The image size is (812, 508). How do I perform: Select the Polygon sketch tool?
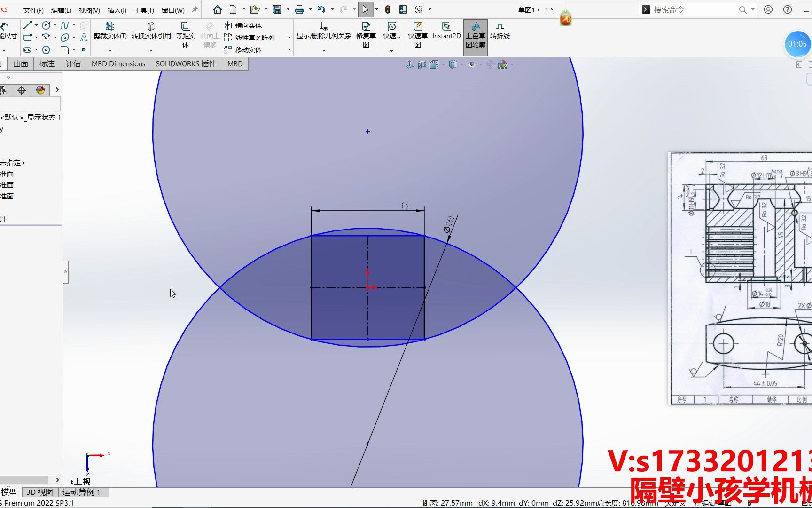point(46,50)
